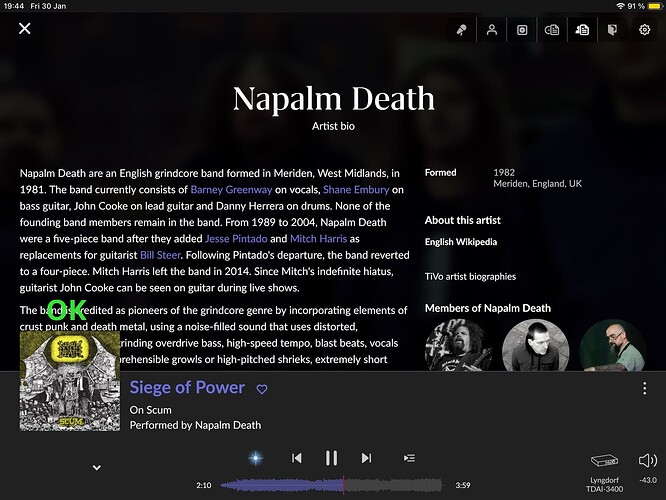Open first band member photo with guitar
Image resolution: width=666 pixels, height=500 pixels.
pyautogui.click(x=459, y=345)
